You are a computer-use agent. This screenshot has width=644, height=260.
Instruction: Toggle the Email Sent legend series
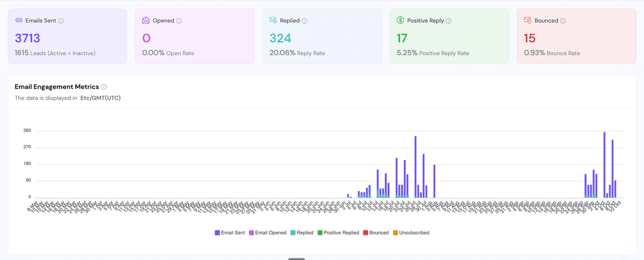(231, 233)
